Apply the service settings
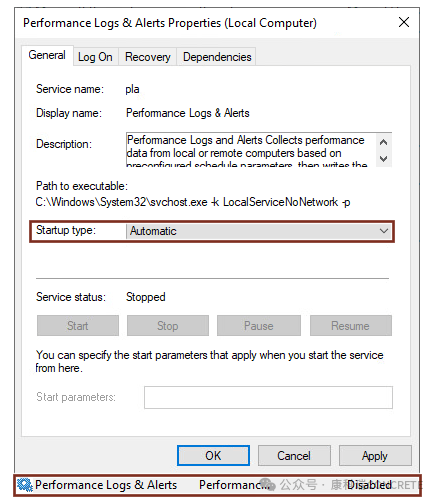Screen dimensions: 436x502 point(375,456)
